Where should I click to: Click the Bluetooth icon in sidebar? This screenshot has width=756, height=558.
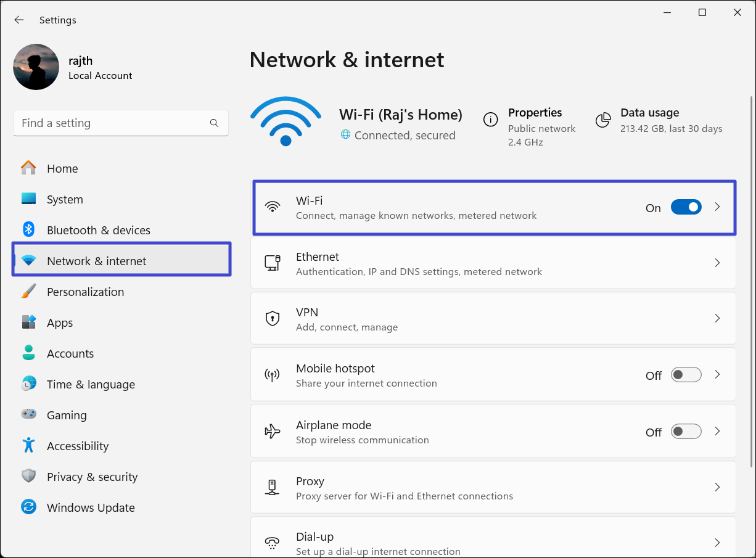(28, 230)
